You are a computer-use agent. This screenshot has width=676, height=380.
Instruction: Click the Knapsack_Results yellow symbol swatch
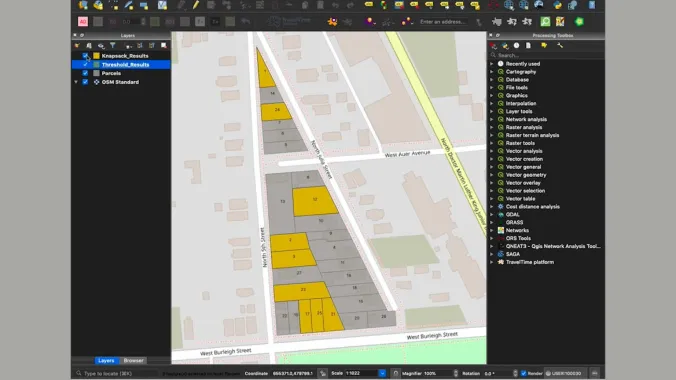pos(97,56)
